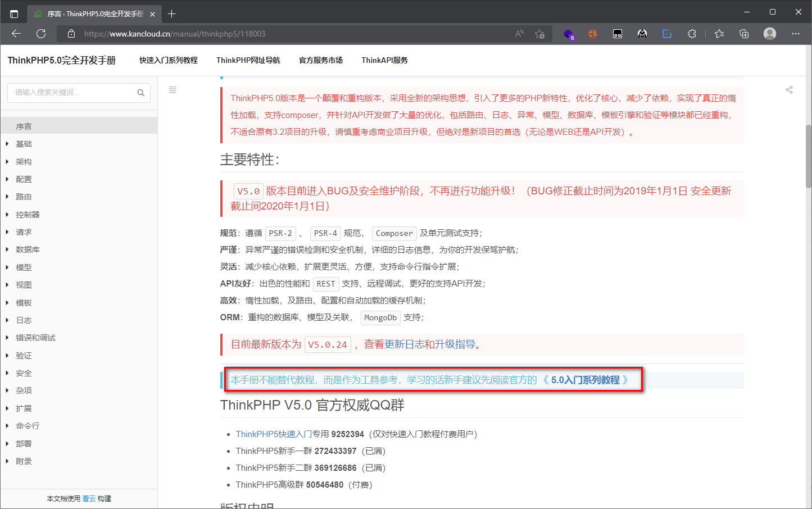Expand the 数据库 section in the sidebar

pyautogui.click(x=27, y=249)
